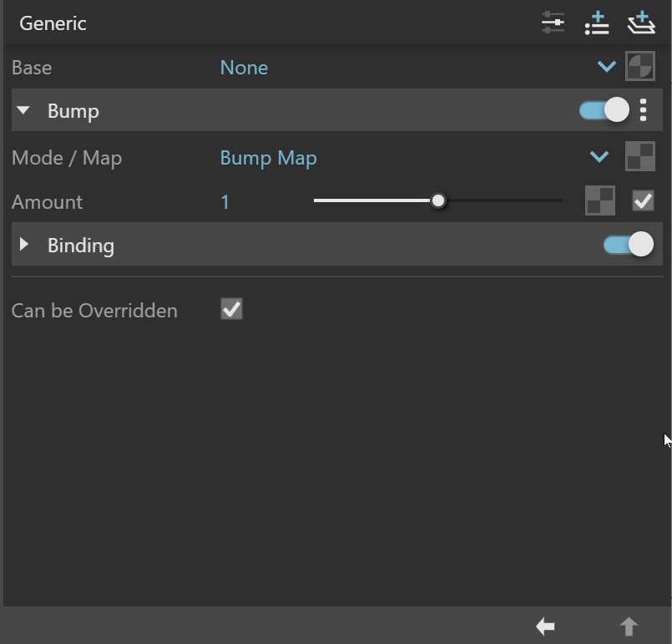
Task: Open the Base texture slot icon
Action: coord(640,66)
